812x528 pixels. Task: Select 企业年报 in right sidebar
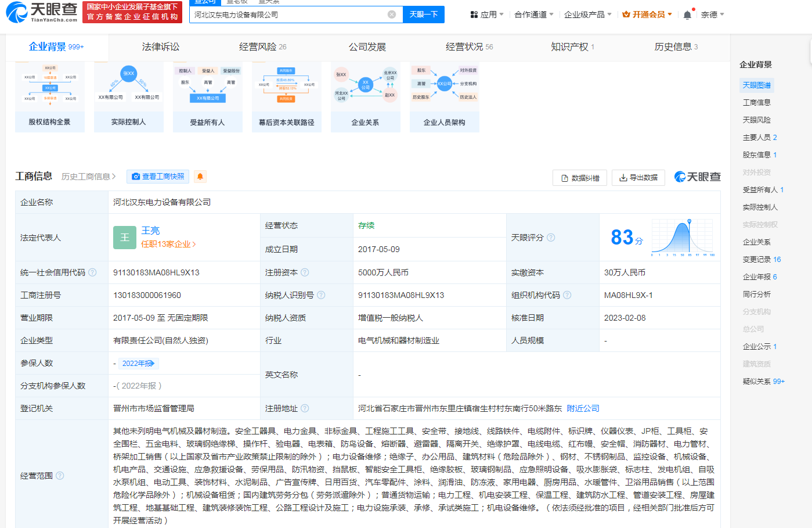(x=760, y=277)
